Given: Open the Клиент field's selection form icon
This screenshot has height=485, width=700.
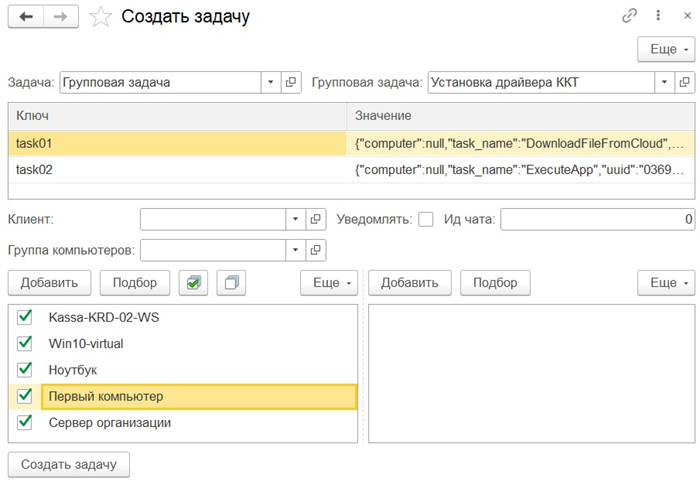Looking at the screenshot, I should pyautogui.click(x=315, y=219).
